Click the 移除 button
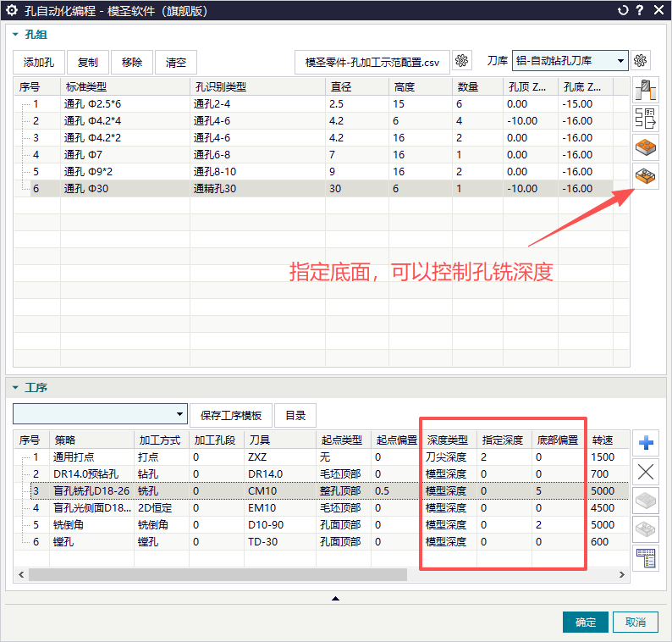Image resolution: width=672 pixels, height=642 pixels. pos(132,62)
